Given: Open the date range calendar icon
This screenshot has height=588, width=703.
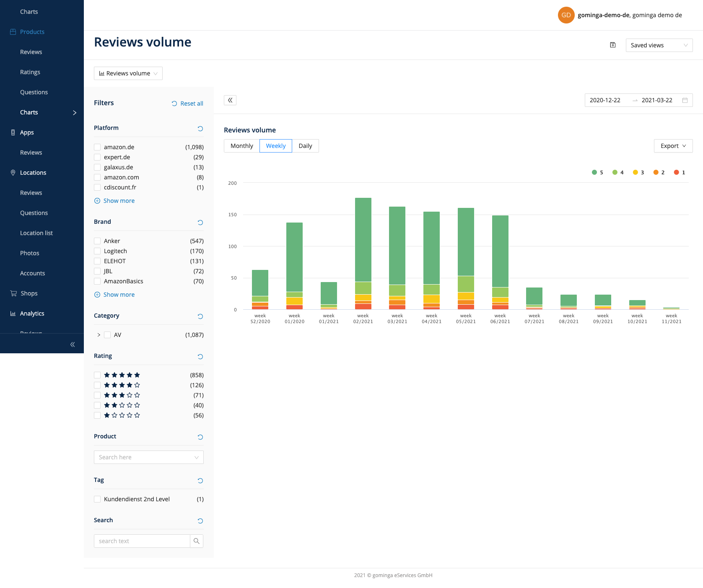Looking at the screenshot, I should tap(685, 100).
